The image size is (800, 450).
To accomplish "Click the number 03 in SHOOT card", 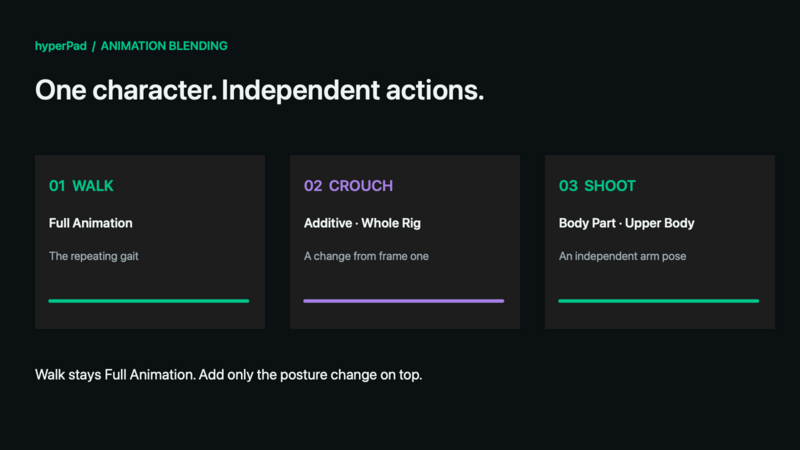I will tap(568, 186).
